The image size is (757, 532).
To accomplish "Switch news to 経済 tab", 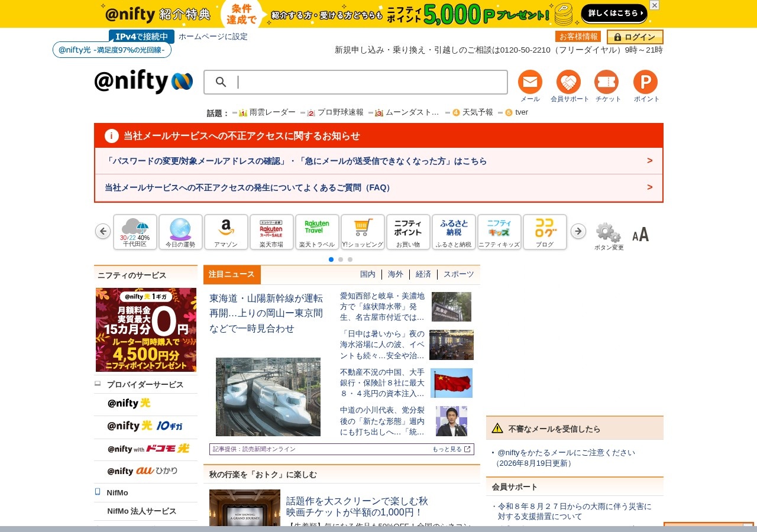I will tap(423, 274).
